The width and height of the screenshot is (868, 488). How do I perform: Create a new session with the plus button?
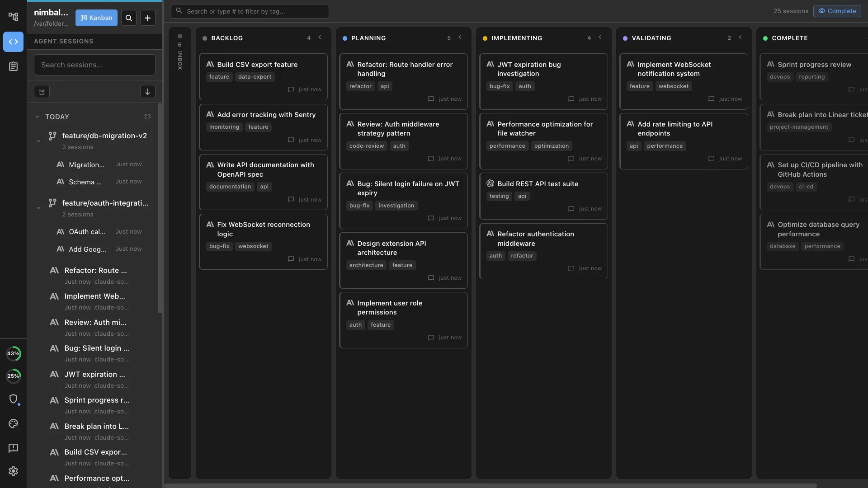coord(147,18)
